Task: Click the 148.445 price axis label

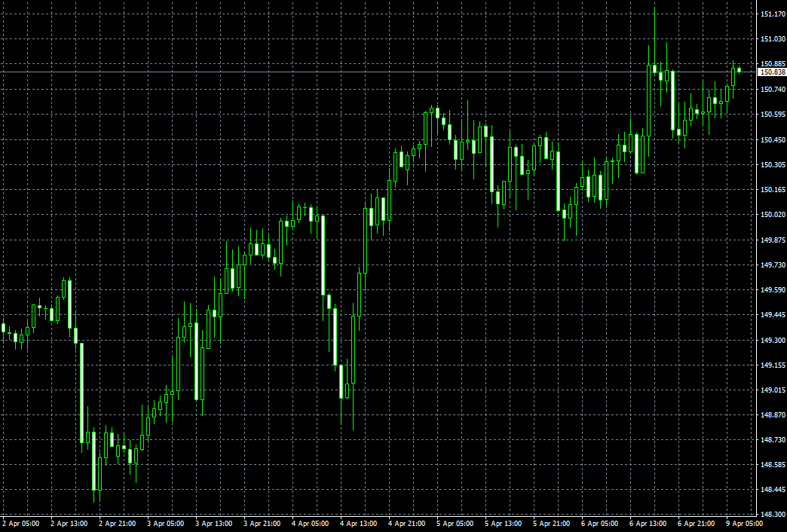Action: pyautogui.click(x=773, y=490)
